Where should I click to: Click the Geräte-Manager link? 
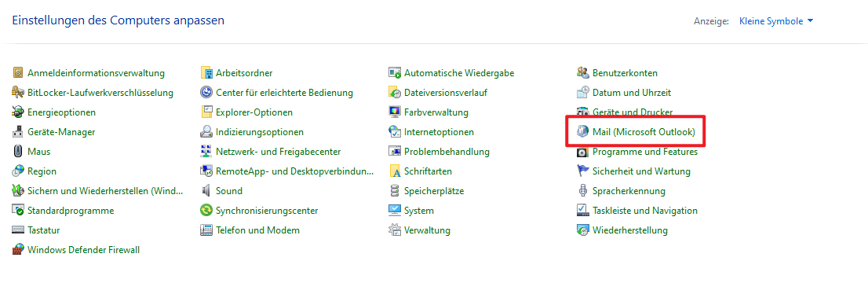(x=61, y=132)
